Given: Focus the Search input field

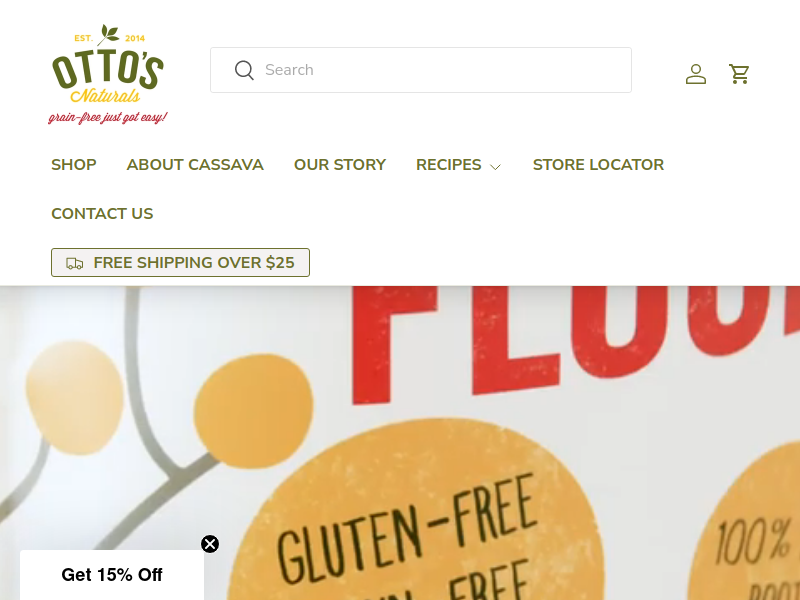Looking at the screenshot, I should click(421, 70).
